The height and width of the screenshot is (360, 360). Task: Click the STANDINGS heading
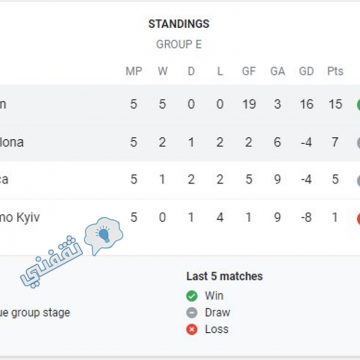click(179, 24)
